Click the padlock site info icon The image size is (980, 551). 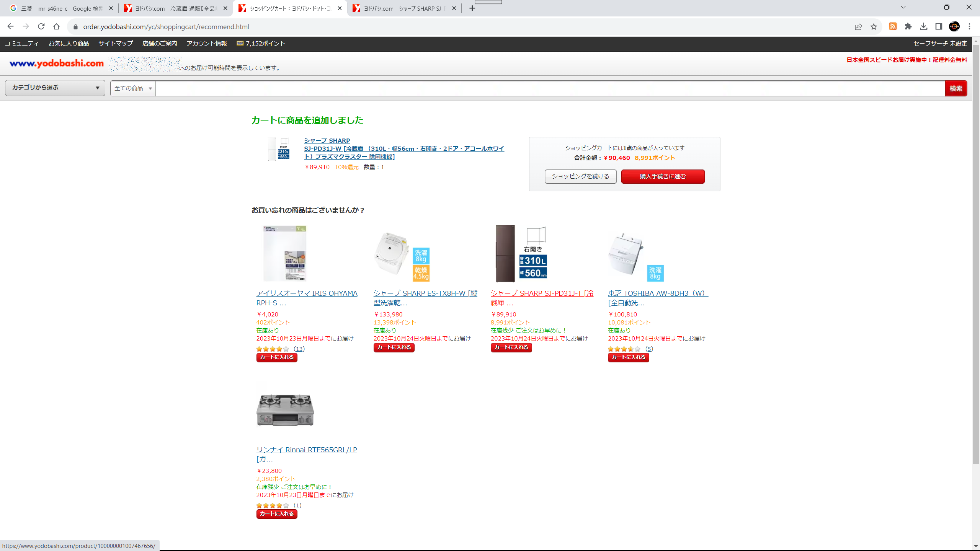(75, 26)
